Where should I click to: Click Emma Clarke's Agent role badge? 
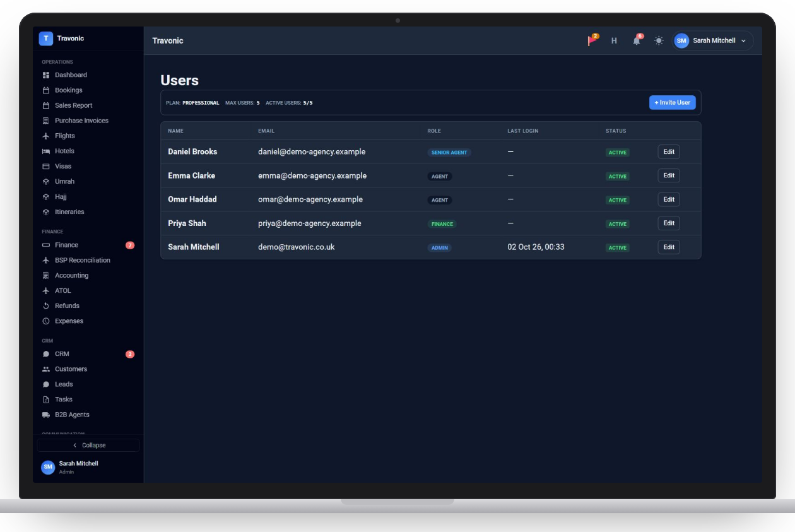point(440,177)
